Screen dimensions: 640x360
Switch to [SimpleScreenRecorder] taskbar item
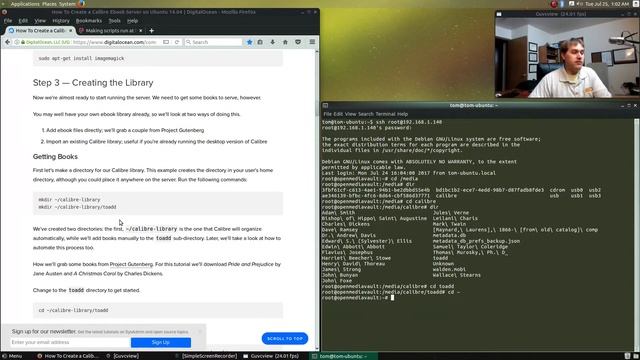(x=206, y=356)
